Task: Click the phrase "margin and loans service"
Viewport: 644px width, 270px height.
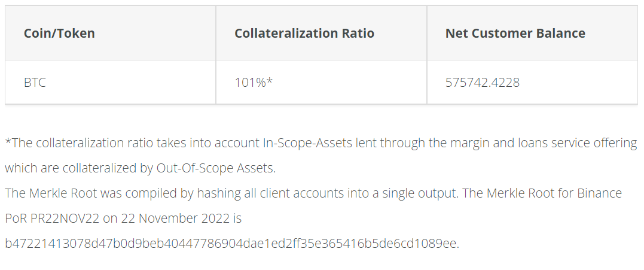Action: 506,143
